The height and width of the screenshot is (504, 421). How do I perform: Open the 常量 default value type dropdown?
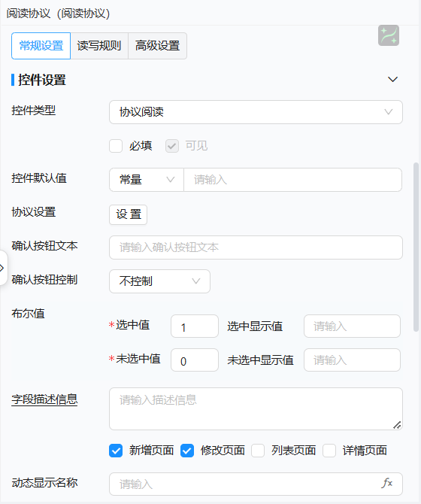147,180
